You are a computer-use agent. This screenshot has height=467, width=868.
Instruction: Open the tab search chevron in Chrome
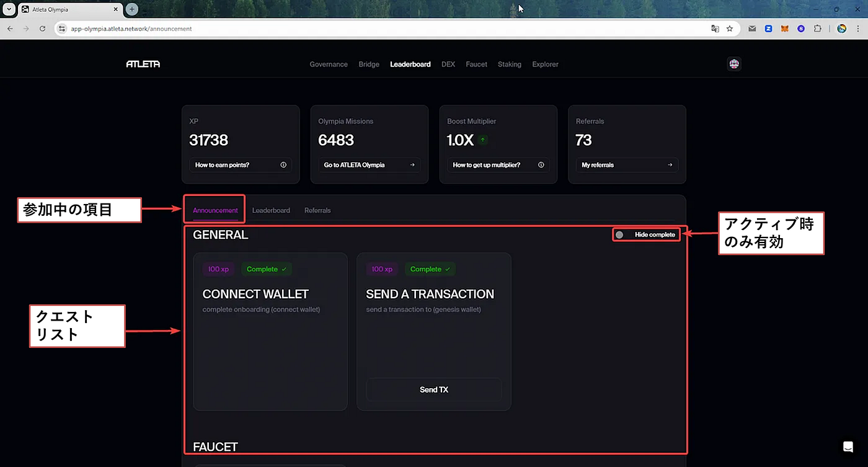[x=8, y=9]
